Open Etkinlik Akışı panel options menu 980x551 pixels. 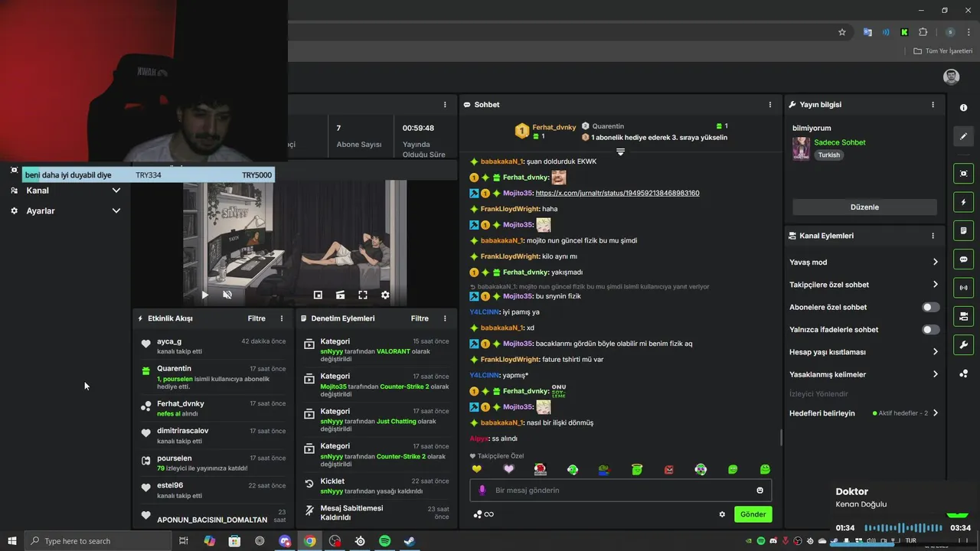coord(281,318)
